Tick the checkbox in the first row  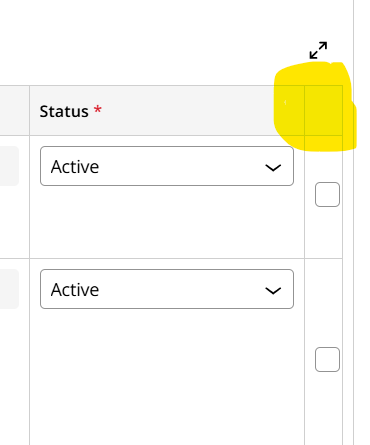pos(327,194)
